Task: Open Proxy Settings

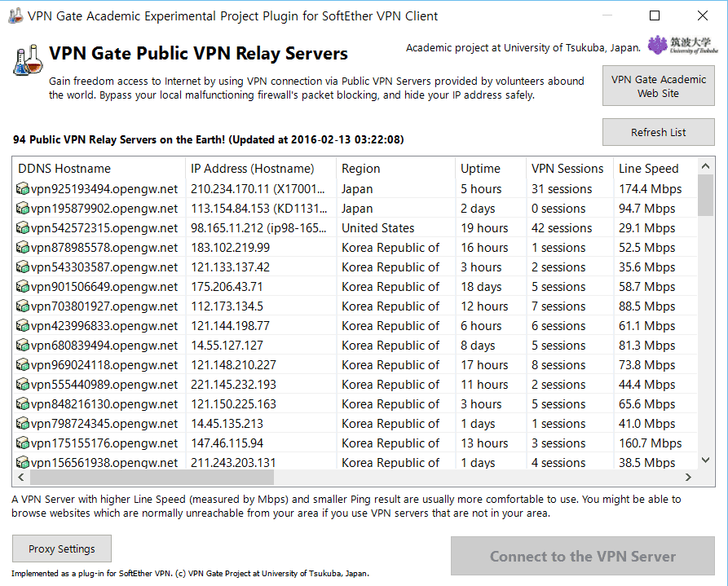Action: pos(62,549)
